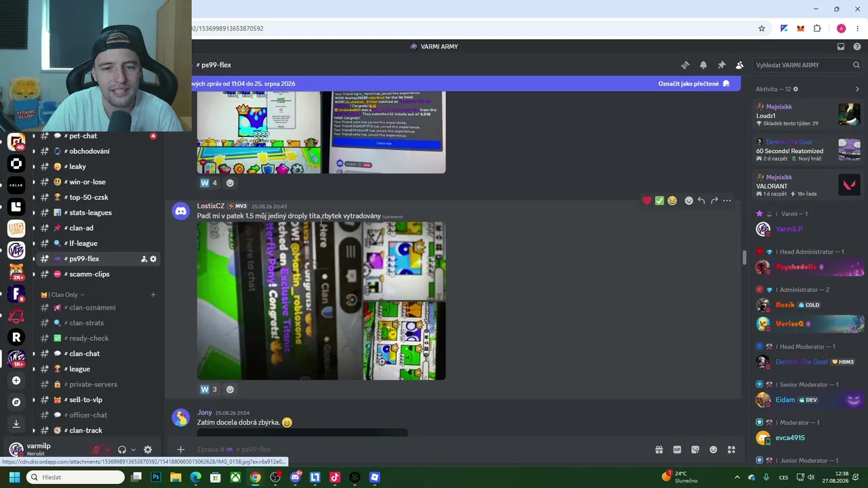Open the sticker picker
This screenshot has width=868, height=488.
point(695,449)
